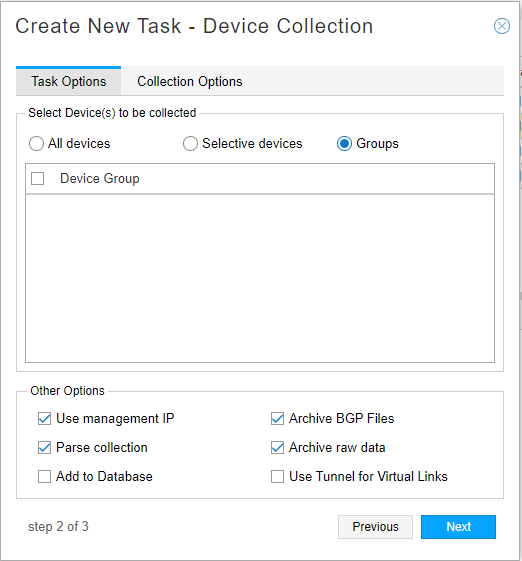Select the Groups radio button
This screenshot has height=561, width=522.
(x=344, y=144)
